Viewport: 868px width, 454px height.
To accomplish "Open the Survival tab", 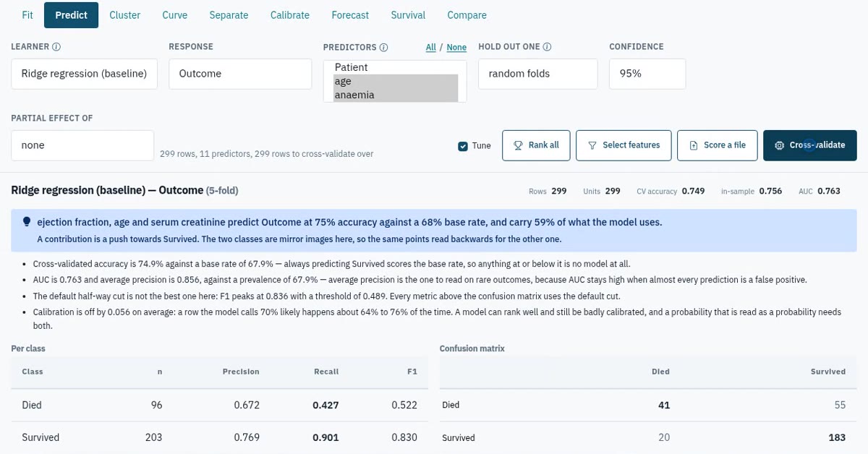I will pyautogui.click(x=408, y=15).
